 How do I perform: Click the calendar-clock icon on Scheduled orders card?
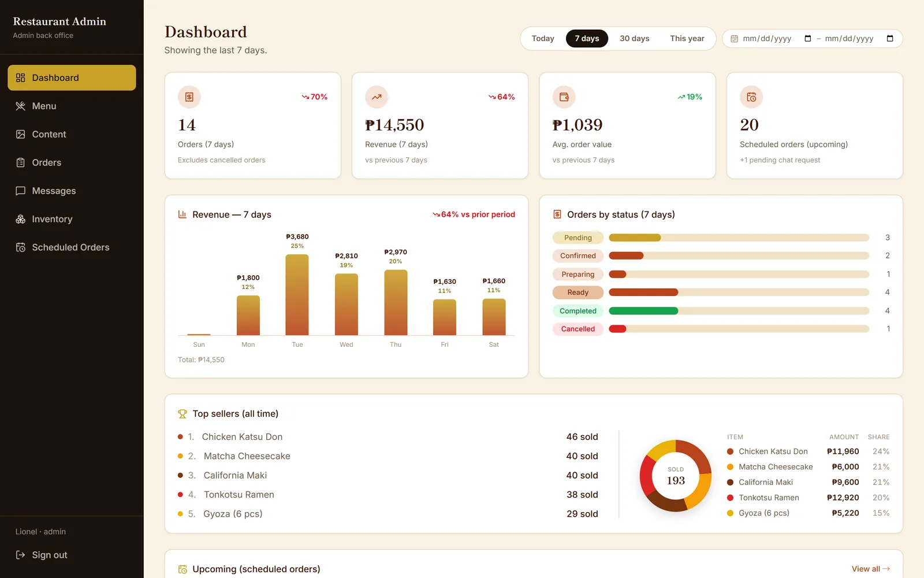click(x=751, y=97)
